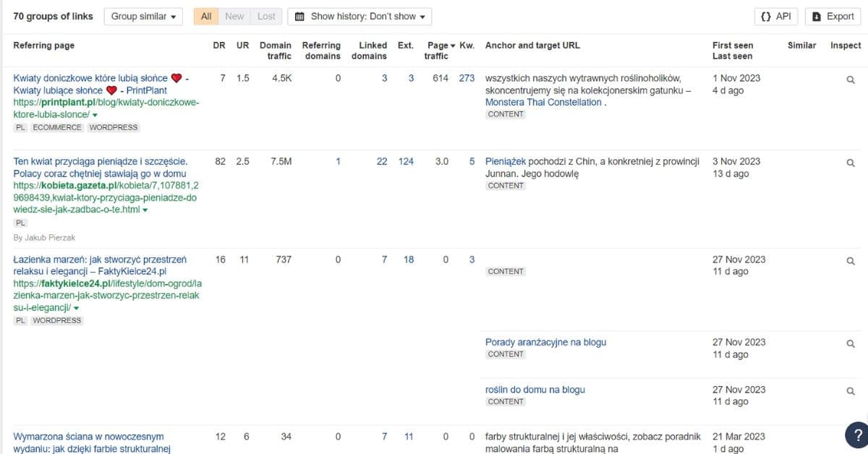Click Kw. value 273 for printplant.pl
Image resolution: width=868 pixels, height=454 pixels.
click(x=467, y=78)
